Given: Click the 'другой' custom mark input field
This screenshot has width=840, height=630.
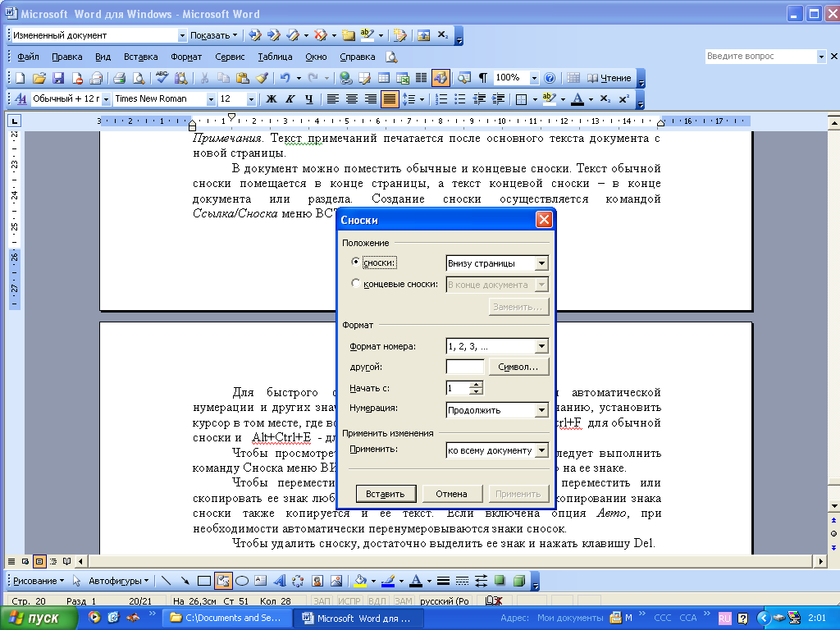Looking at the screenshot, I should pyautogui.click(x=464, y=367).
